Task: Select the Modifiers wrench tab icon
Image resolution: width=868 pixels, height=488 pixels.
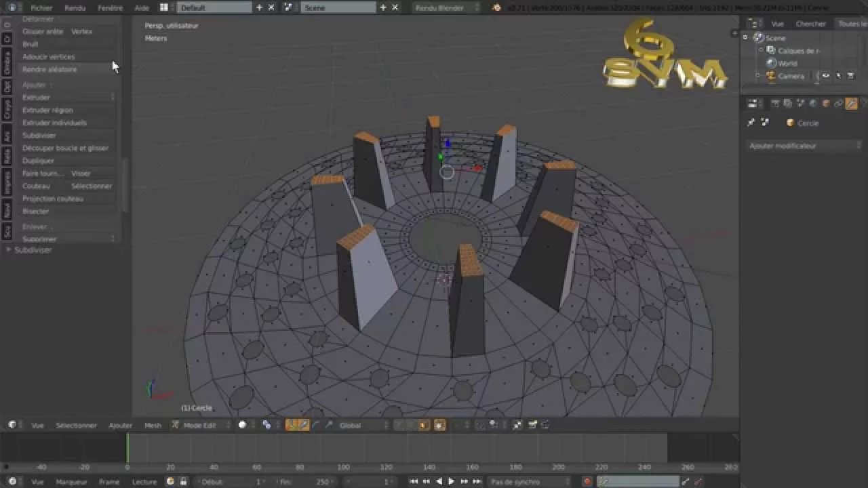Action: pyautogui.click(x=852, y=104)
